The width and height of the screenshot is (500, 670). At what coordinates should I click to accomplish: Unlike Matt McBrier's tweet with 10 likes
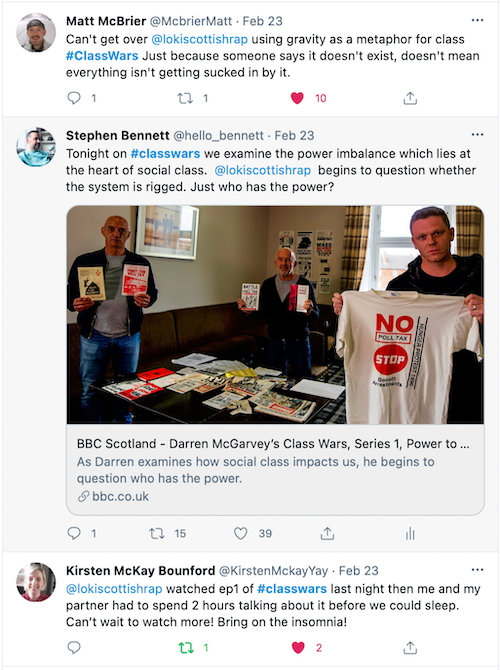click(x=297, y=98)
